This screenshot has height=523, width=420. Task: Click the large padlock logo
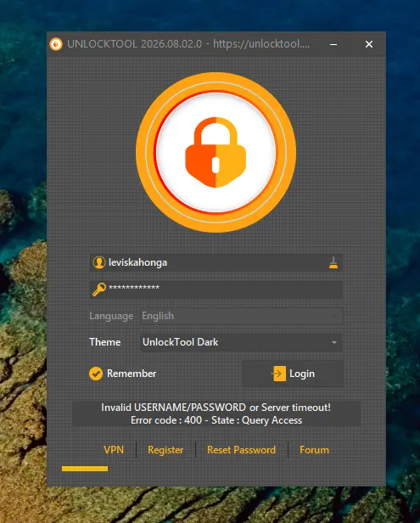[216, 152]
